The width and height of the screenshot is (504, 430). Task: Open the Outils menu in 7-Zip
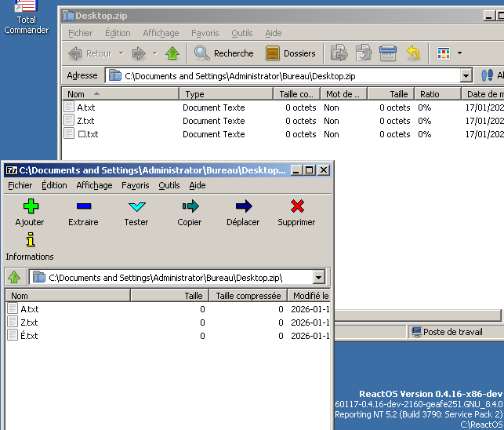169,186
